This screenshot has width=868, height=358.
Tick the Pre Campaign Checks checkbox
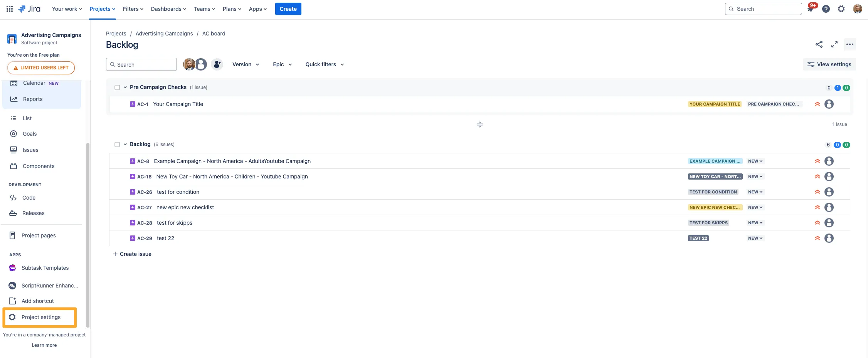tap(117, 87)
